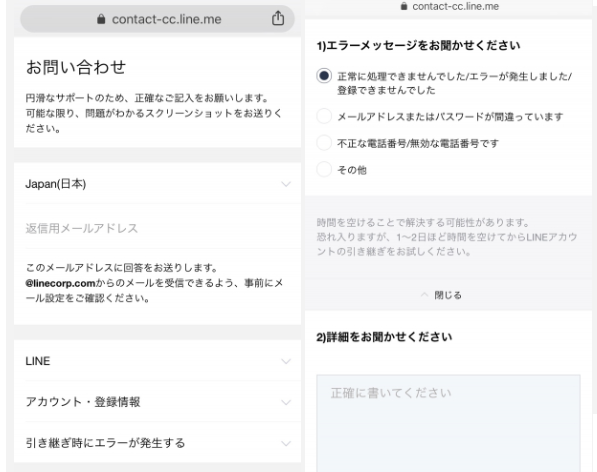The height and width of the screenshot is (472, 597).
Task: Open the Japan(日本) country dropdown
Action: 158,184
